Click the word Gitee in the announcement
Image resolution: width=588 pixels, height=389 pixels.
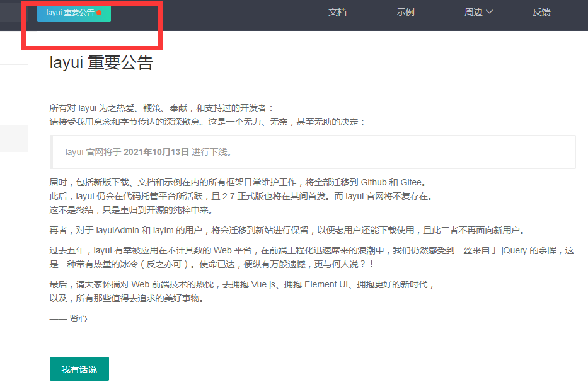[413, 182]
